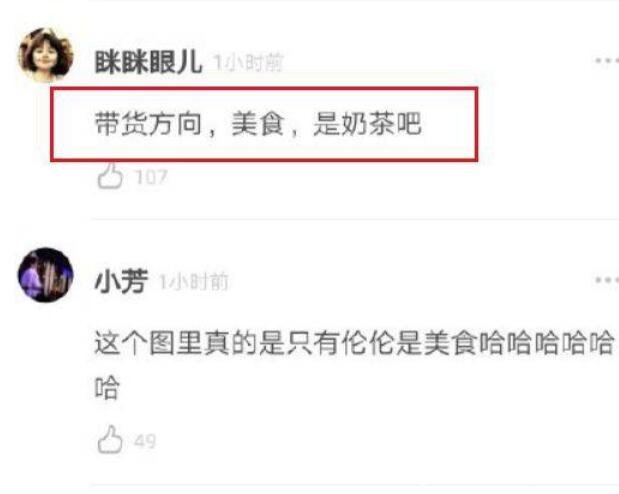Click the 49 like count
619x494 pixels.
click(x=145, y=441)
